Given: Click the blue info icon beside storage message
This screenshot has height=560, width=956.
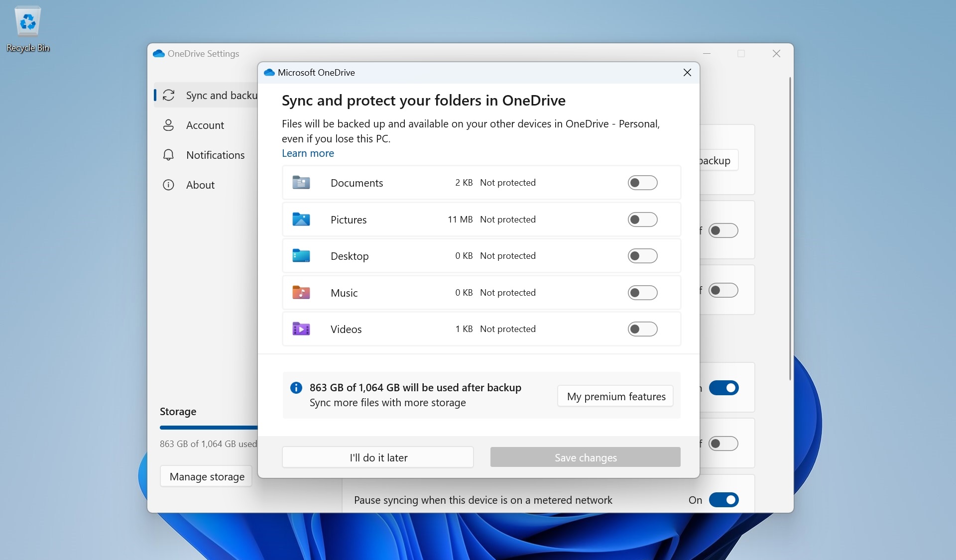Looking at the screenshot, I should coord(296,388).
